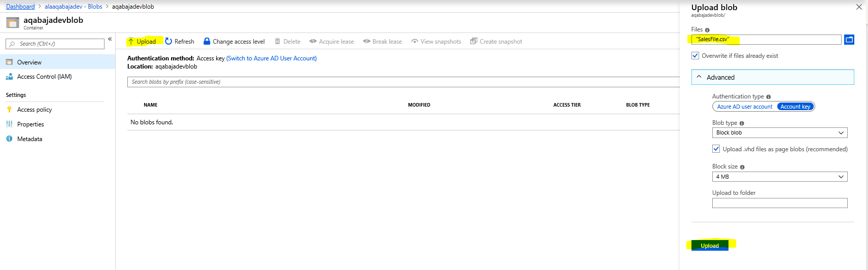
Task: Collapse the sidebar with double-chevron icon
Action: [110, 39]
